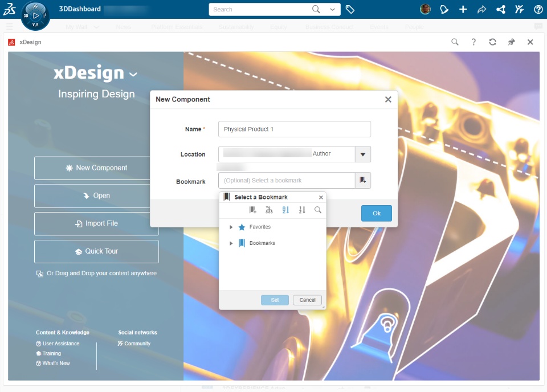Click the xDesign widget search icon
Viewport: 547px width, 392px height.
point(455,42)
